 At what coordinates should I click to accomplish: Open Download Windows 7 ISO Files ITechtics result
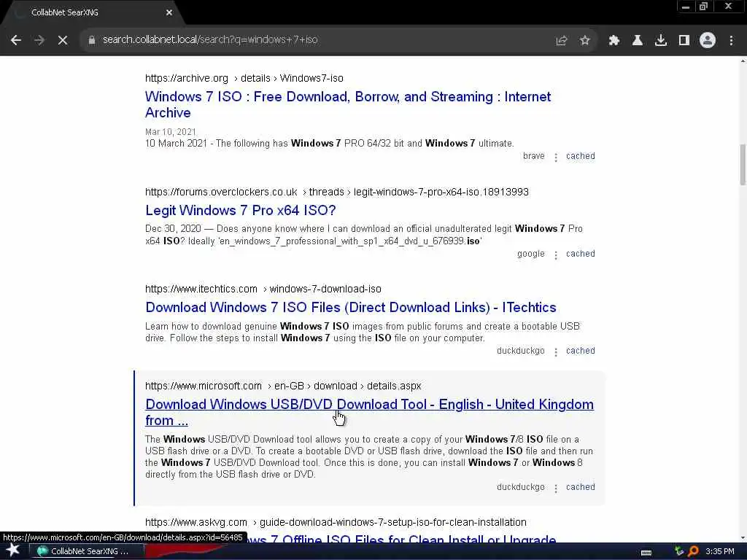pos(351,308)
